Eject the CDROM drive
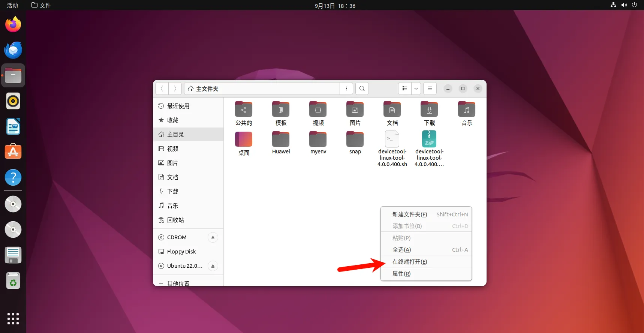The image size is (644, 333). point(213,237)
